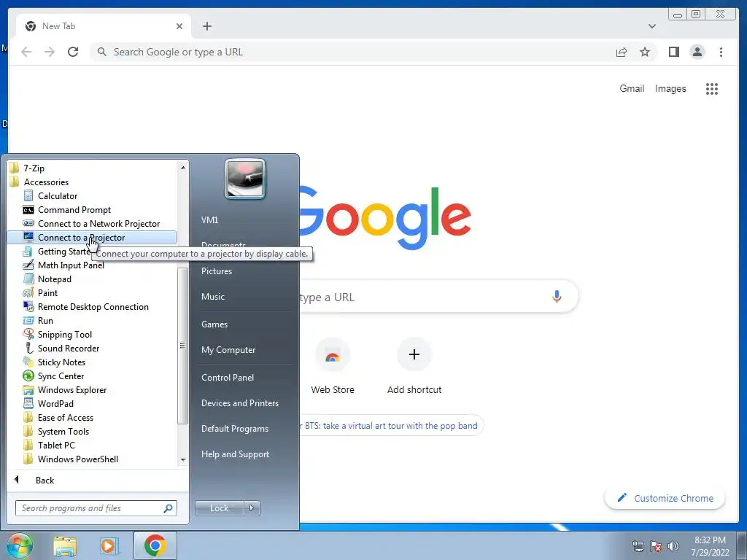Open Sticky Notes
Screen dimensions: 747x560
61,362
